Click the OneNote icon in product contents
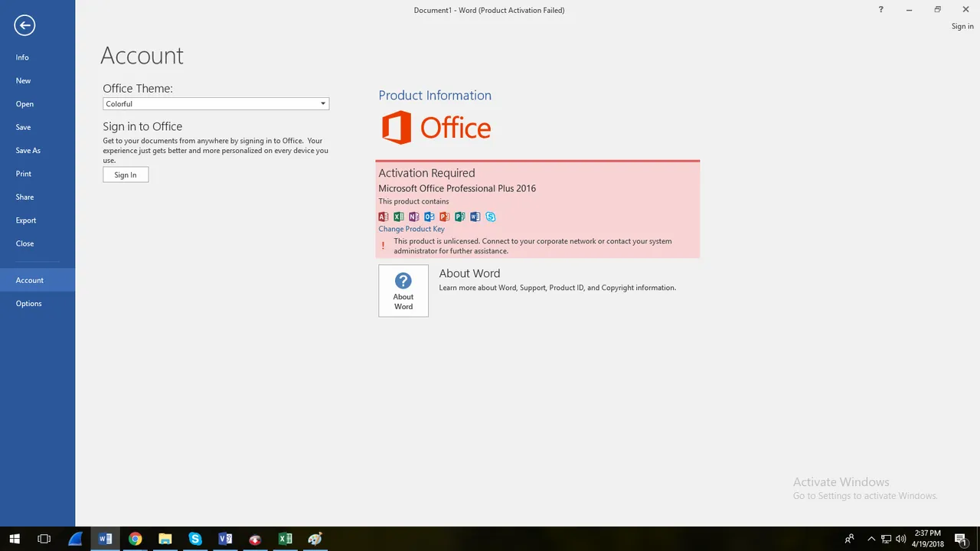Image resolution: width=980 pixels, height=551 pixels. coord(414,217)
